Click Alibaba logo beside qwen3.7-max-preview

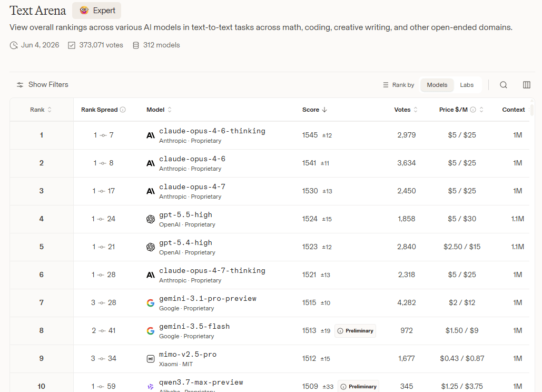click(150, 387)
